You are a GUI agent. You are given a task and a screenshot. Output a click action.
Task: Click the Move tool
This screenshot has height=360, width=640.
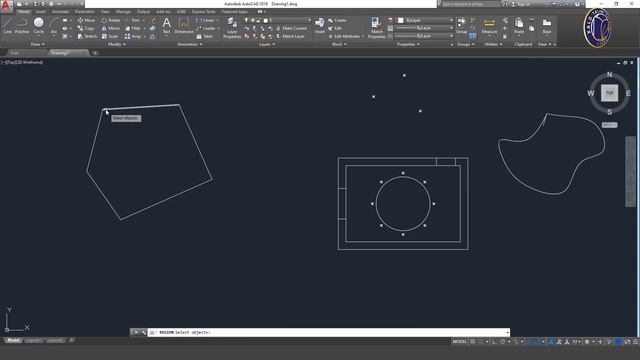click(86, 20)
